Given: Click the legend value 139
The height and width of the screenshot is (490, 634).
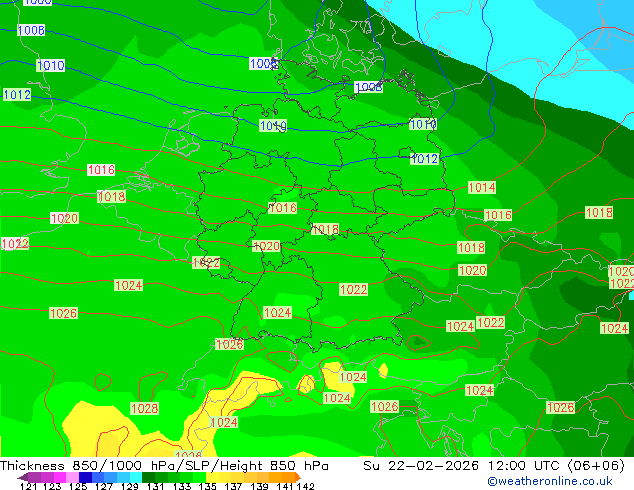Looking at the screenshot, I should (x=259, y=486).
